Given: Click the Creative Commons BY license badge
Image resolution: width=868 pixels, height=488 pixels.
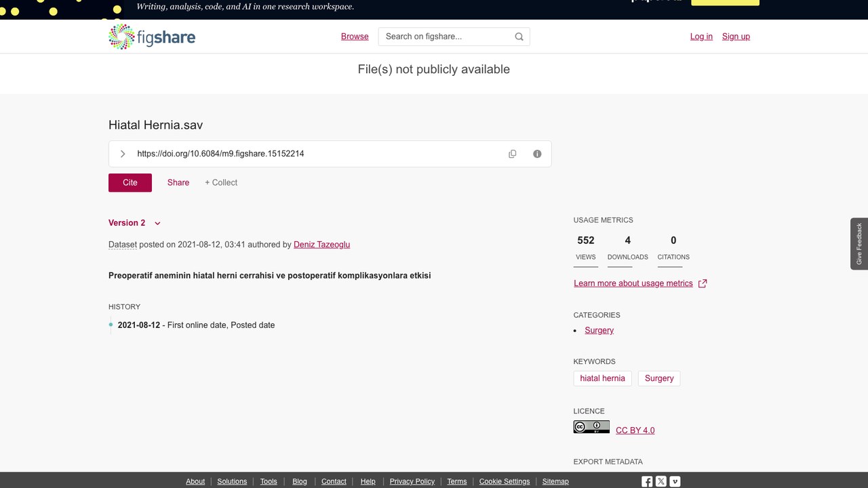Looking at the screenshot, I should (x=591, y=427).
